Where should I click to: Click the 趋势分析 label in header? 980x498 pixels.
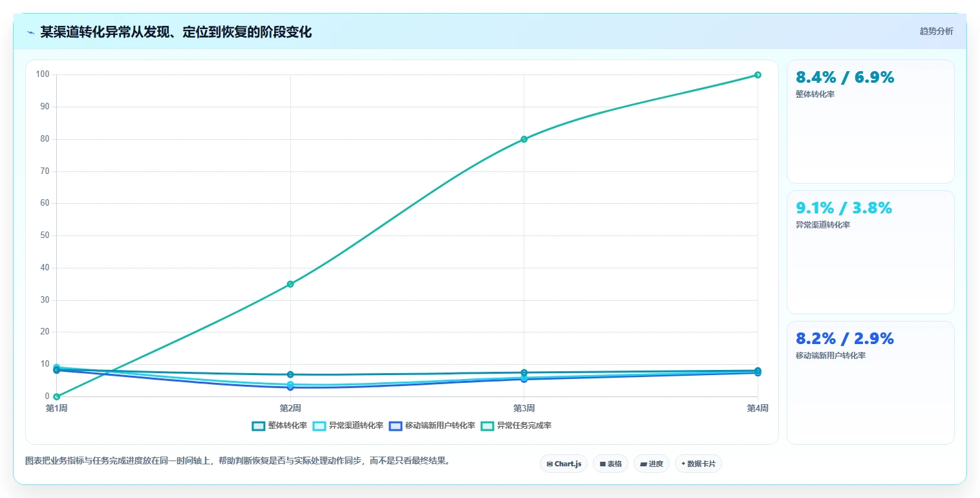click(936, 31)
